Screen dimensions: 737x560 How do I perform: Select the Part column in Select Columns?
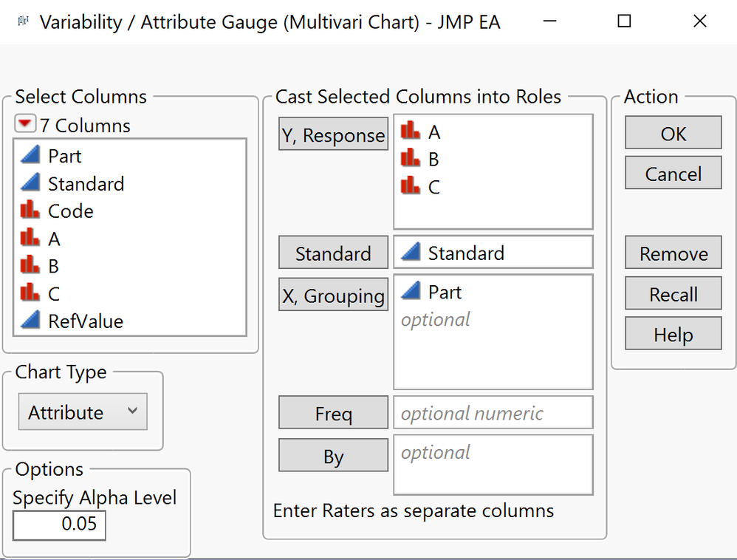tap(66, 155)
